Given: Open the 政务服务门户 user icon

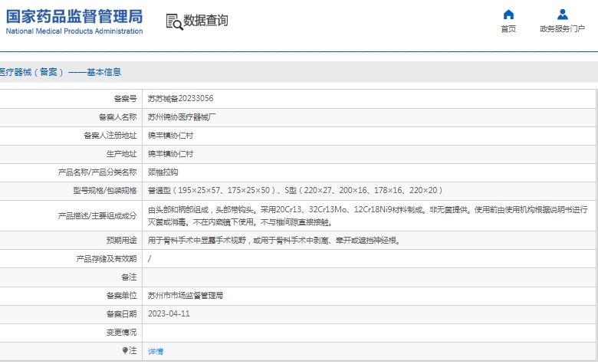Looking at the screenshot, I should [x=563, y=15].
